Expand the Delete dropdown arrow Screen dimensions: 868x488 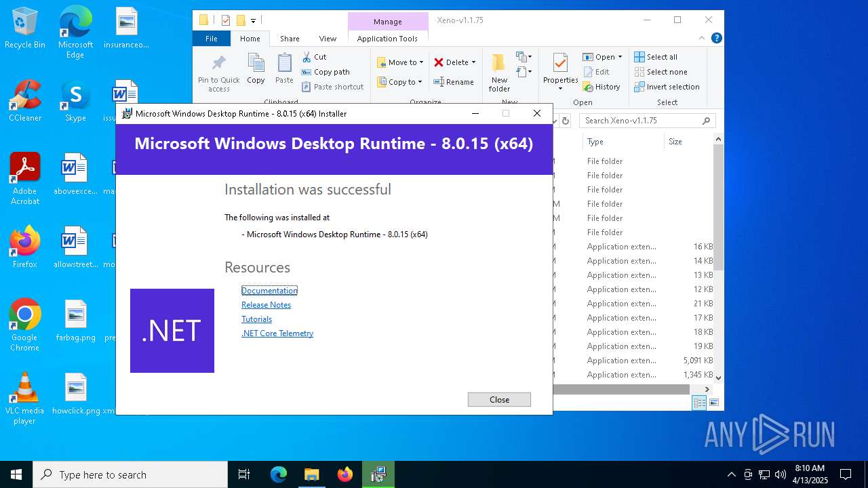[473, 62]
